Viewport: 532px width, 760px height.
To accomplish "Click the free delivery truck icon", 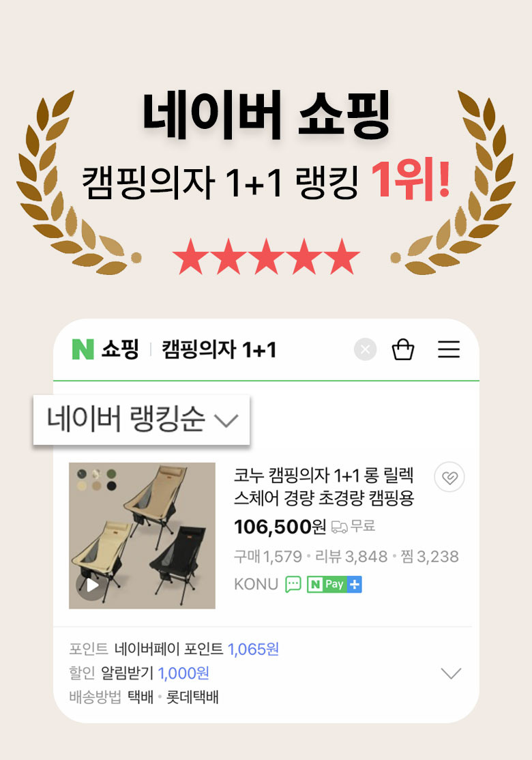I will (x=339, y=527).
